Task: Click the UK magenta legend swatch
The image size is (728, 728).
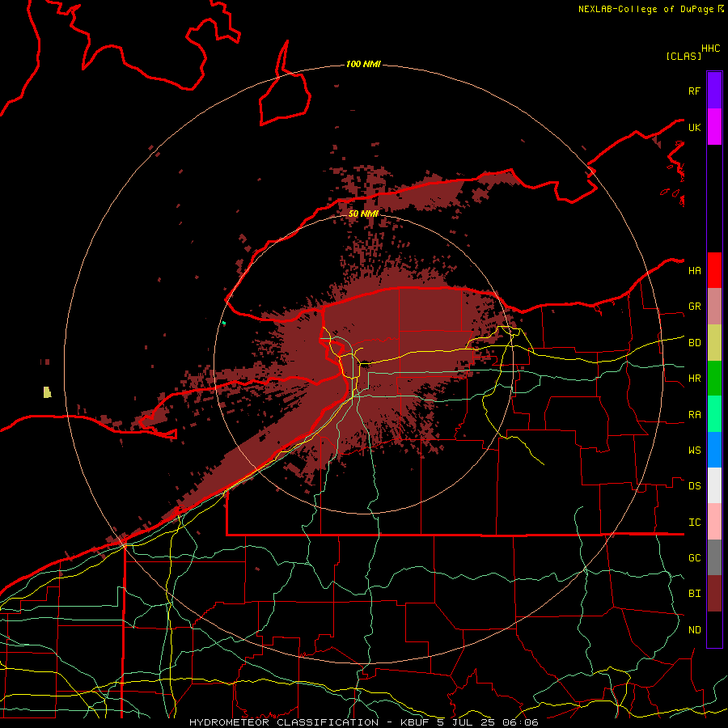Action: tap(714, 127)
